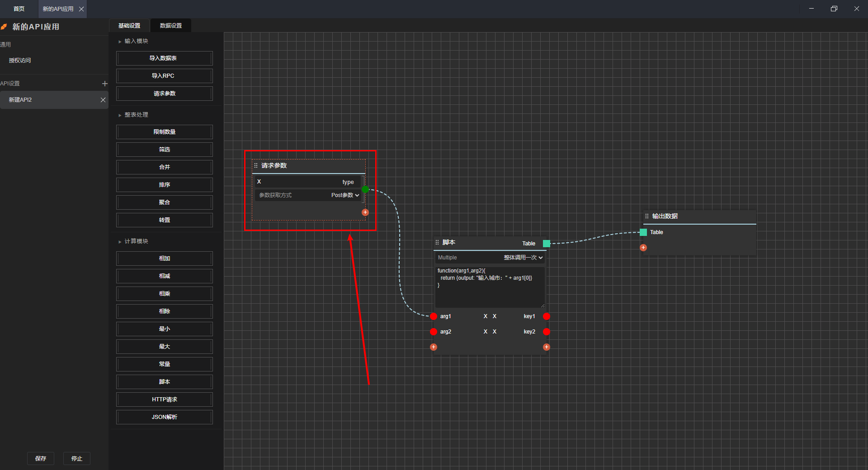The image size is (868, 470).
Task: Open the Post参数 dropdown
Action: [x=345, y=195]
